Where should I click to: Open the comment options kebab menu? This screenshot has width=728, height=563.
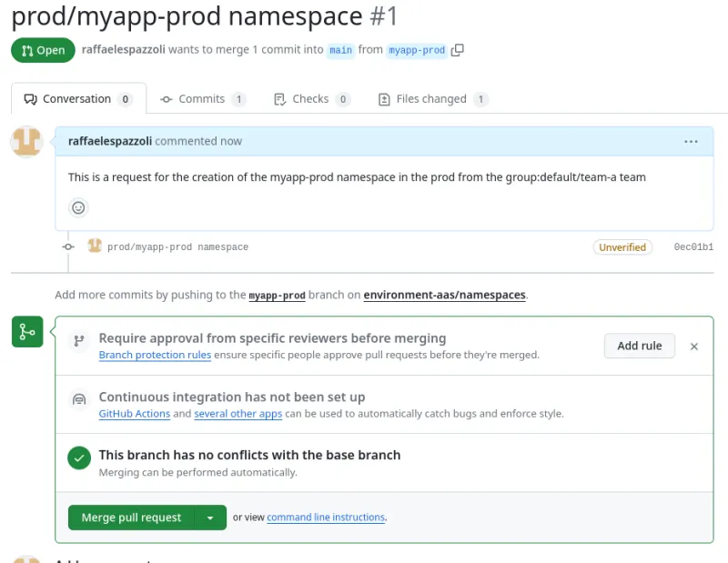692,141
